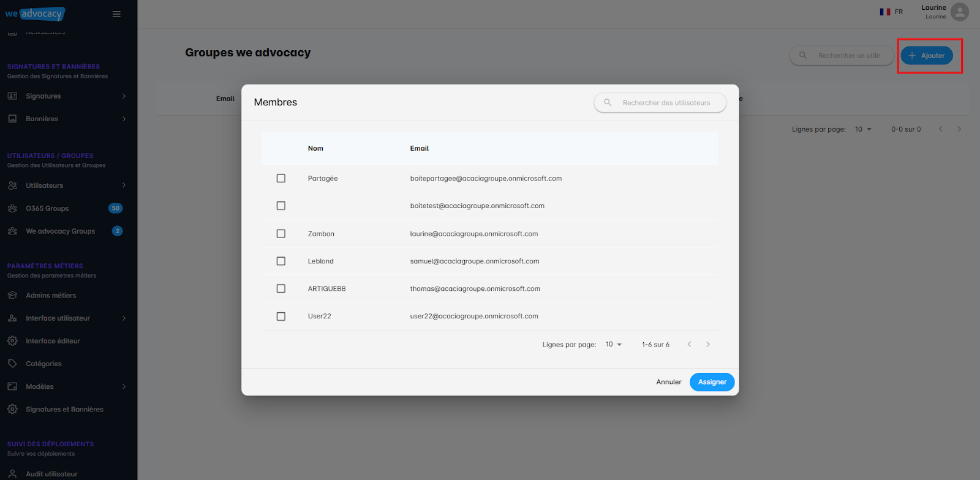Click the French flag language icon
Image resolution: width=980 pixels, height=480 pixels.
[885, 12]
